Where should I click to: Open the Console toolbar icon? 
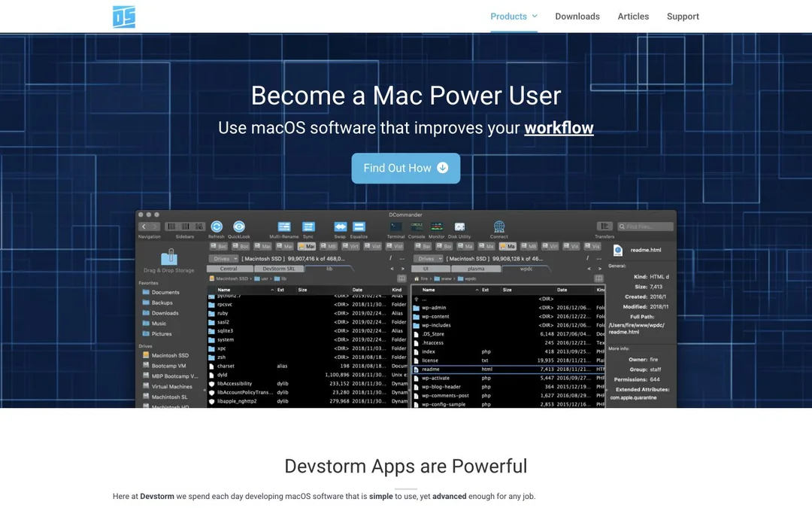417,227
